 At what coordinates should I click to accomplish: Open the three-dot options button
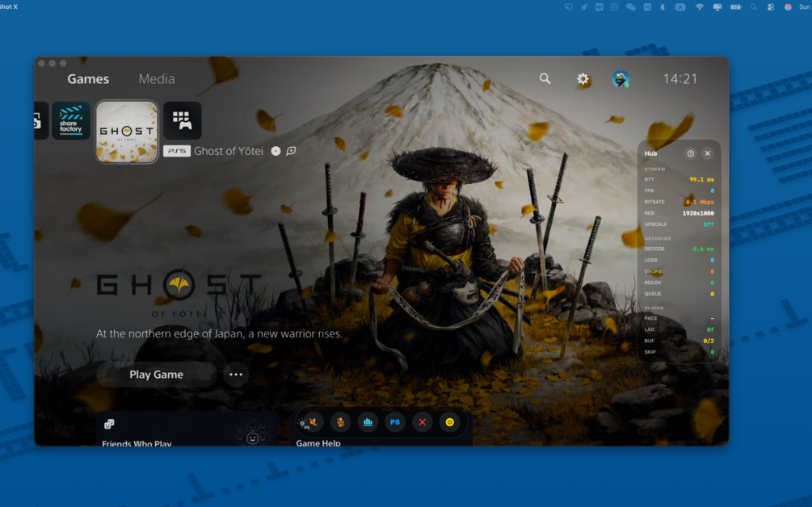click(236, 375)
